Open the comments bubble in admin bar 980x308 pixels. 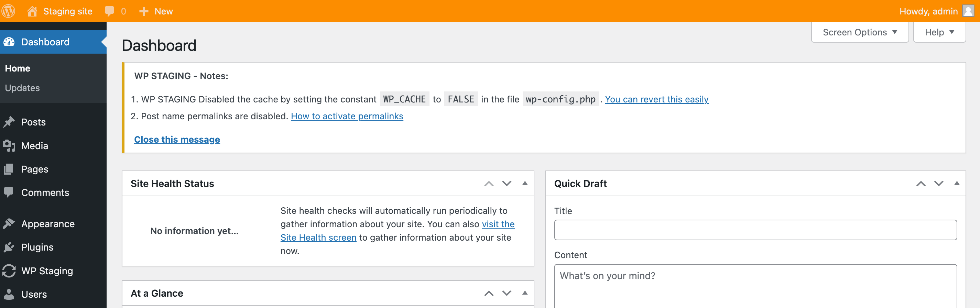(110, 11)
